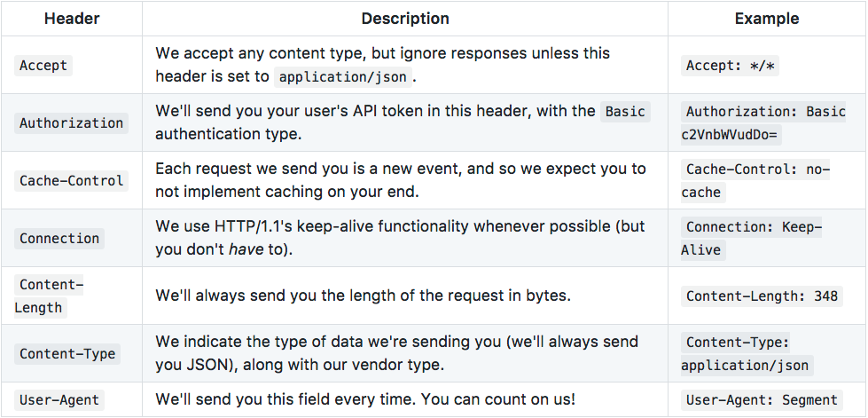
Task: Select the Content-Length header code label
Action: click(x=49, y=296)
